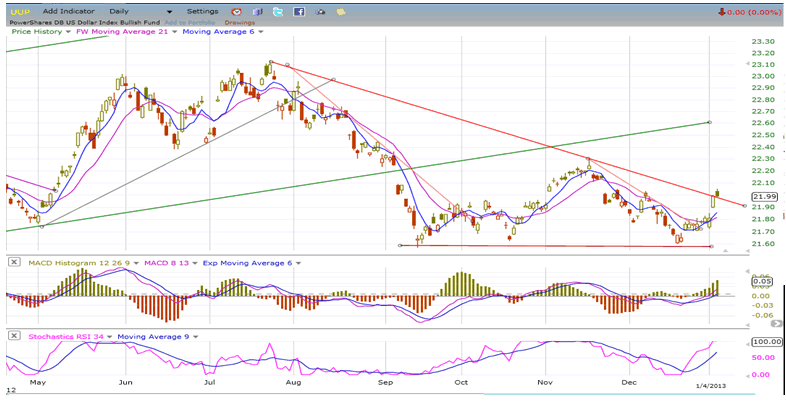This screenshot has height=408, width=786.
Task: Close the Stochastics RSI indicator panel
Action: click(x=13, y=336)
